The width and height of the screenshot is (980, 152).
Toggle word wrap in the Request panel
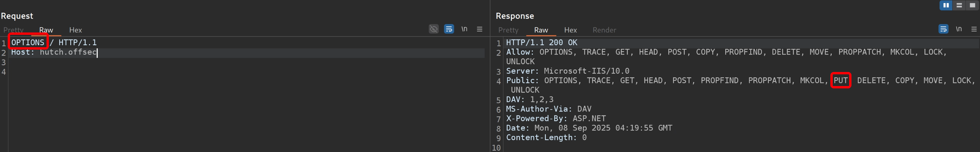pyautogui.click(x=449, y=29)
